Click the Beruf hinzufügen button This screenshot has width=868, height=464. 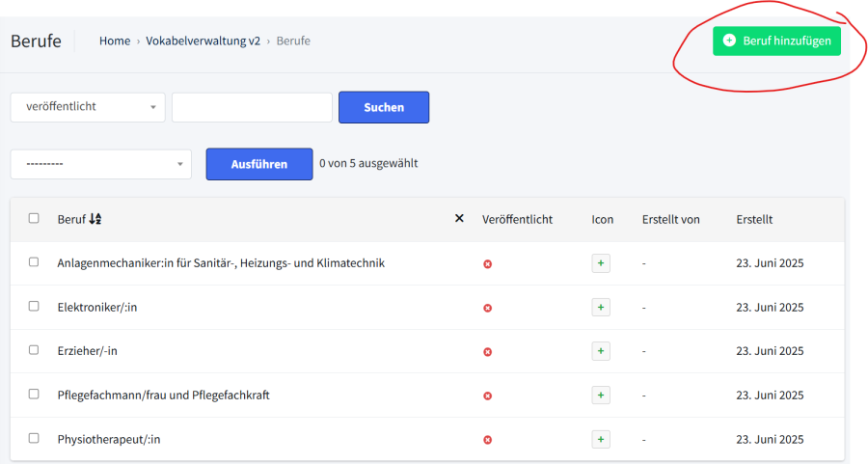pyautogui.click(x=776, y=41)
